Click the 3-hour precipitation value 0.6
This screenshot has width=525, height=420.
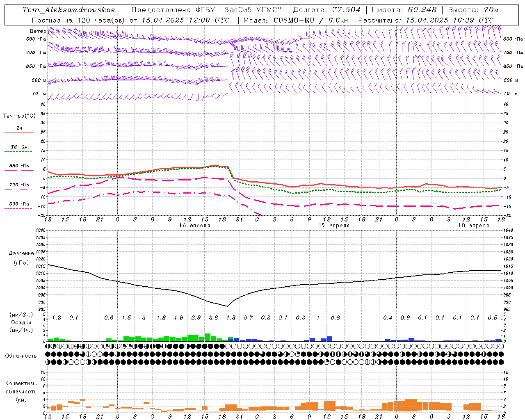pyautogui.click(x=109, y=317)
